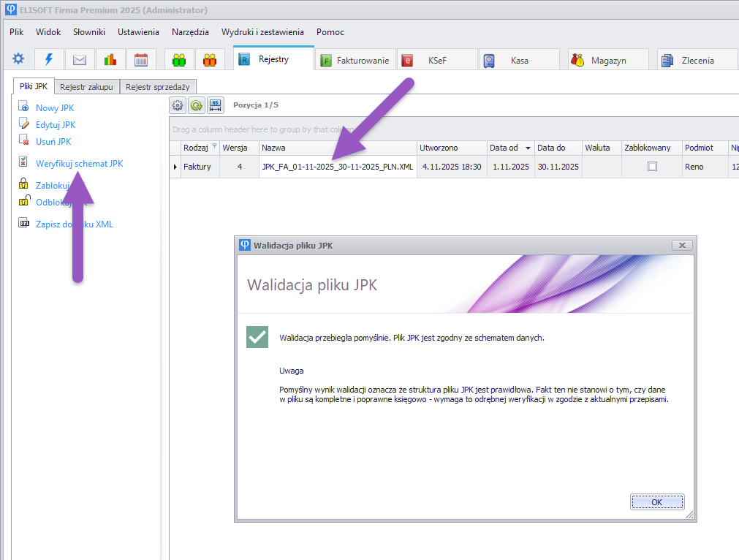Click the Weryfikuj schemat JPK link
Image resolution: width=739 pixels, height=560 pixels.
point(79,164)
